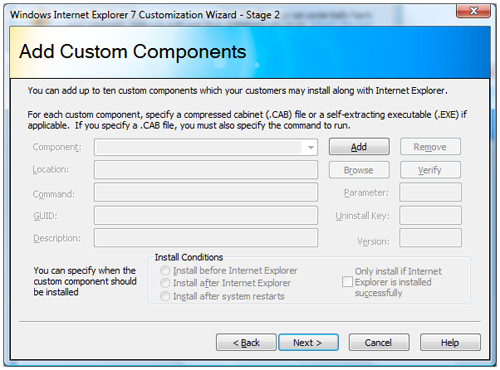This screenshot has width=500, height=370.
Task: Click the Parameter input field
Action: [x=430, y=192]
